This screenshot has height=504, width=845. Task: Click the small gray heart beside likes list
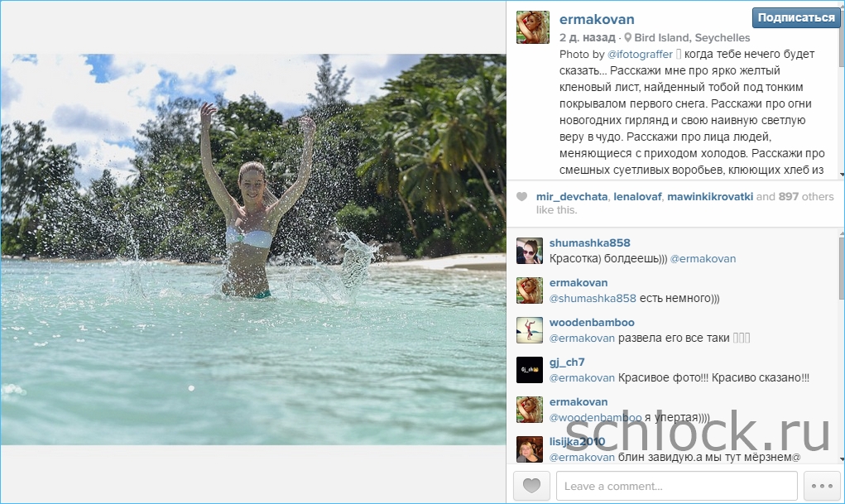pos(521,197)
